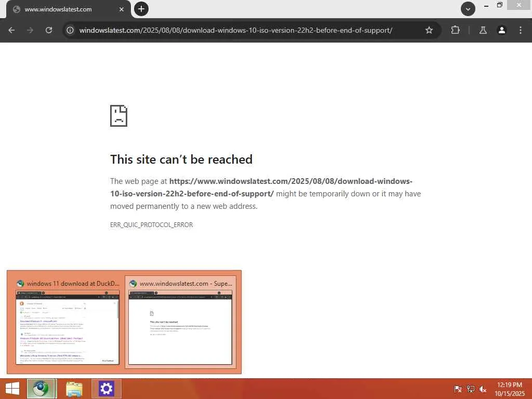Click the sad page error icon
Image resolution: width=532 pixels, height=399 pixels.
point(119,116)
